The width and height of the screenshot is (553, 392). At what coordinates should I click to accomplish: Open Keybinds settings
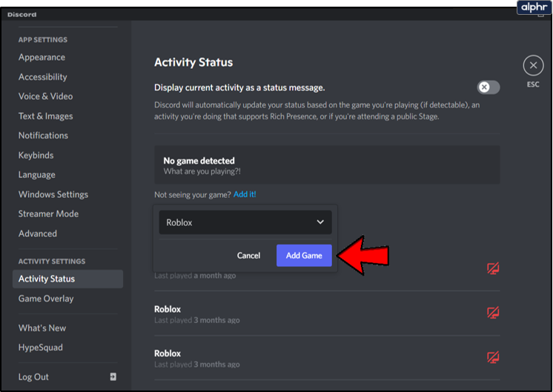coord(37,156)
